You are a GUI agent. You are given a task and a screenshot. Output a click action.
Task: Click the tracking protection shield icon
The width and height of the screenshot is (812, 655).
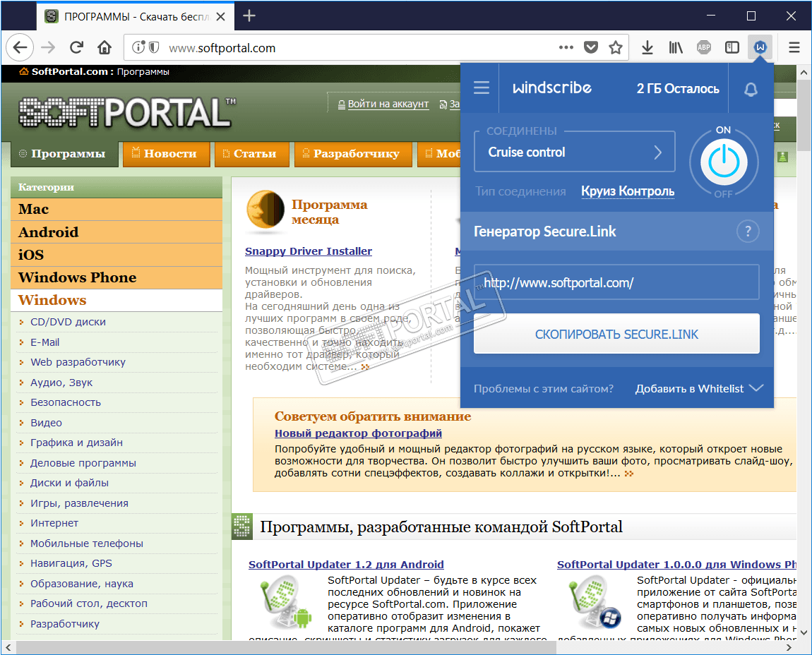click(154, 47)
